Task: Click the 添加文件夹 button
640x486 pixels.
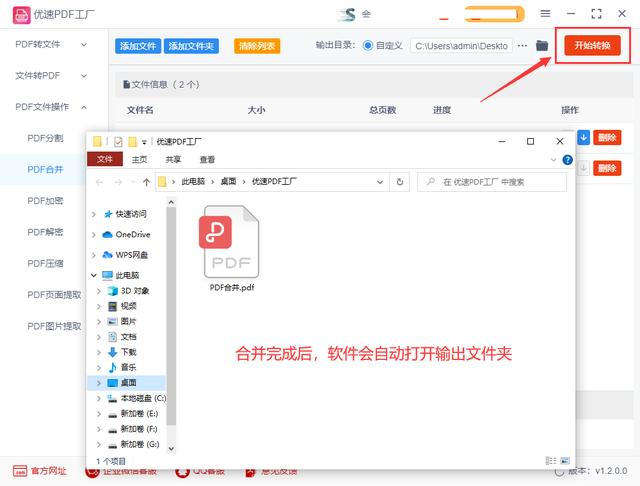Action: coord(191,46)
